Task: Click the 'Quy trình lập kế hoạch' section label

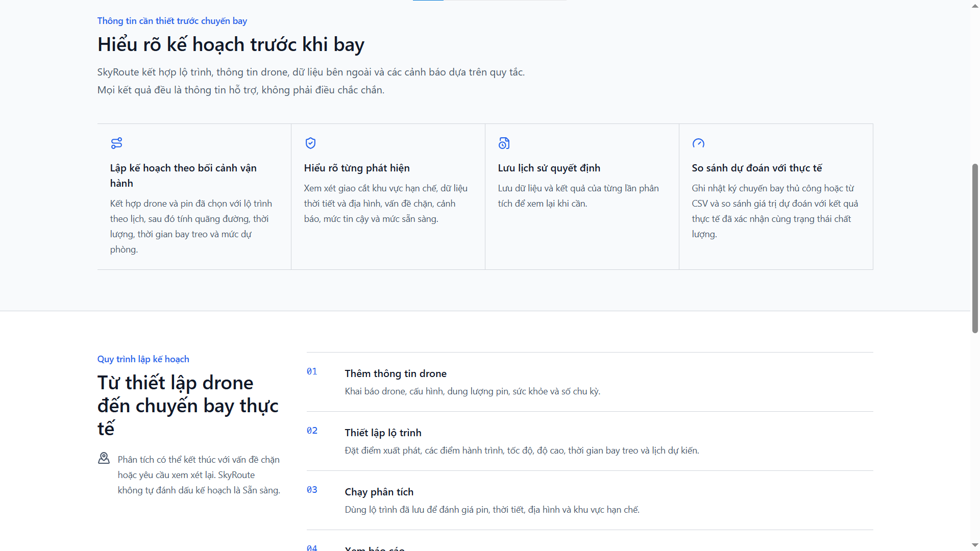Action: pos(143,359)
